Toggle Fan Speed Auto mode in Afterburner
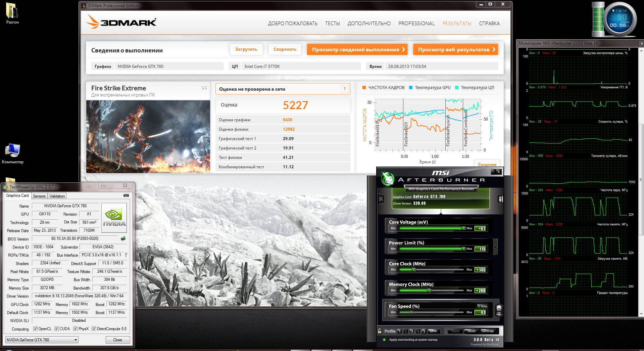644x351 pixels. click(482, 306)
